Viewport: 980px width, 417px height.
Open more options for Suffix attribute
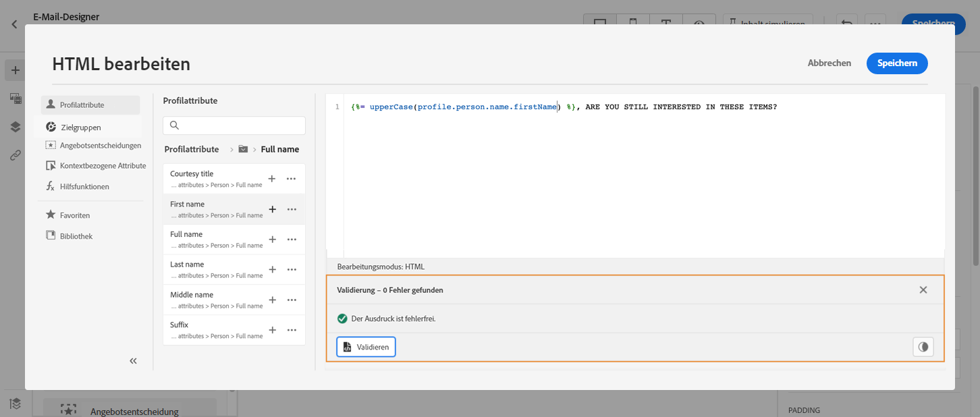(292, 330)
